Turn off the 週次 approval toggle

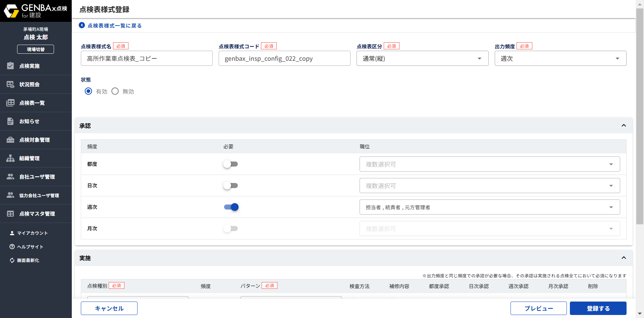coord(231,207)
